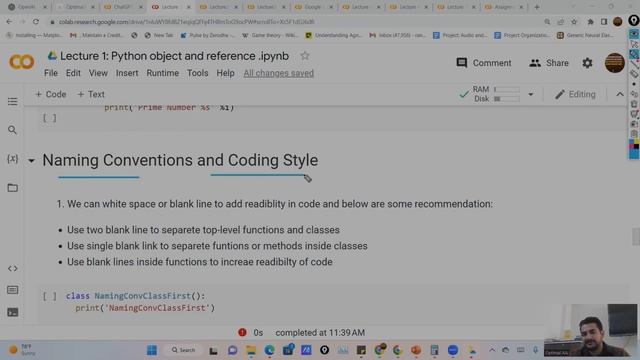The height and width of the screenshot is (360, 640).
Task: Click the browser zoom magnifier icon
Action: 547,22
